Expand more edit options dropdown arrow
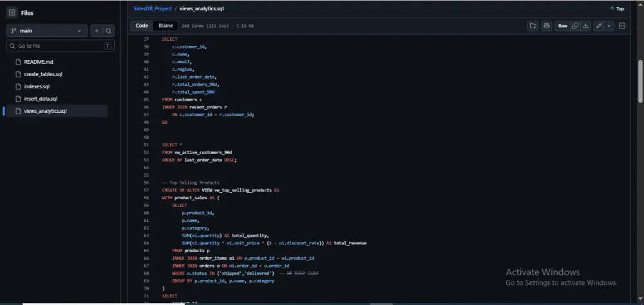 (x=609, y=26)
